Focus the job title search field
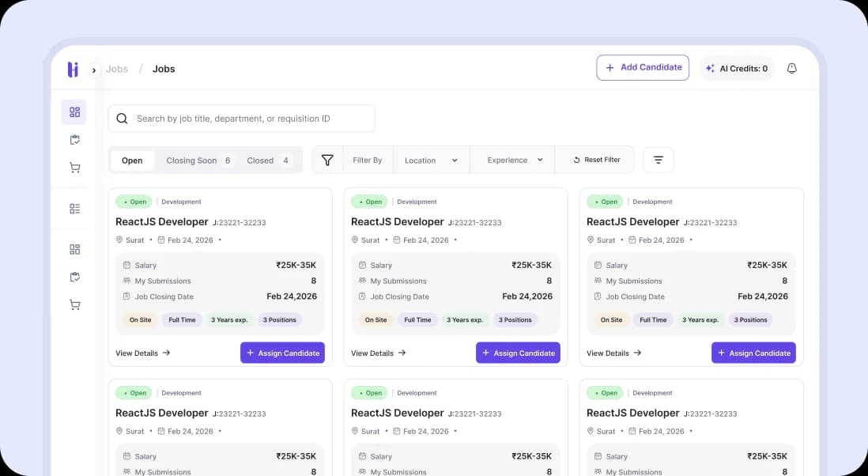The width and height of the screenshot is (868, 476). point(249,119)
